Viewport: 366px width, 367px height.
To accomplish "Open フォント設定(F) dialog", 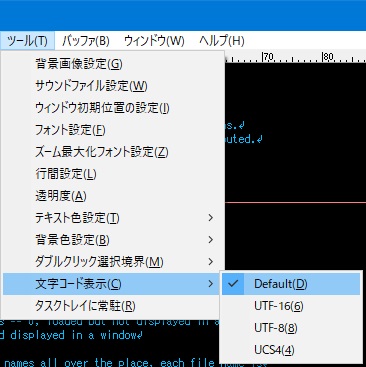I will [113, 130].
